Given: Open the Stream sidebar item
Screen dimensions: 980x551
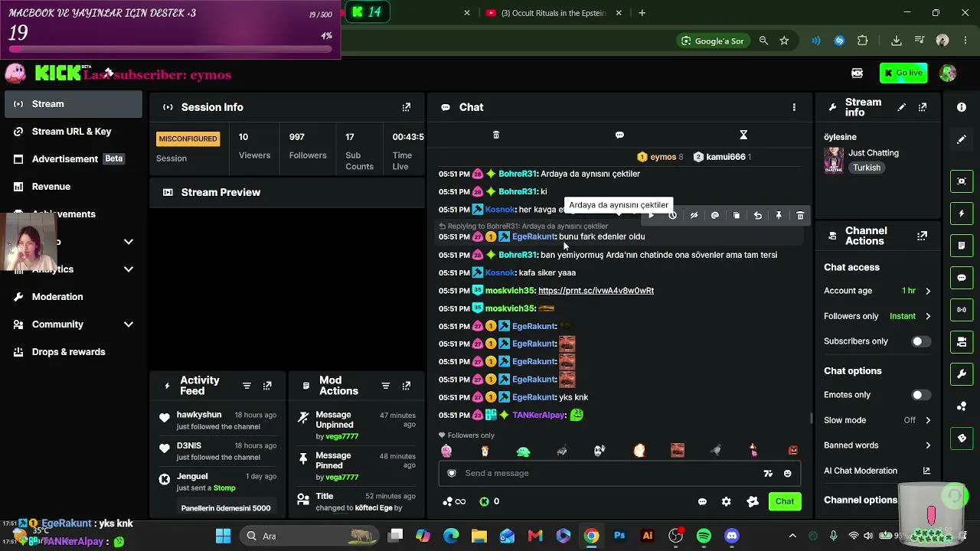Looking at the screenshot, I should pyautogui.click(x=73, y=104).
